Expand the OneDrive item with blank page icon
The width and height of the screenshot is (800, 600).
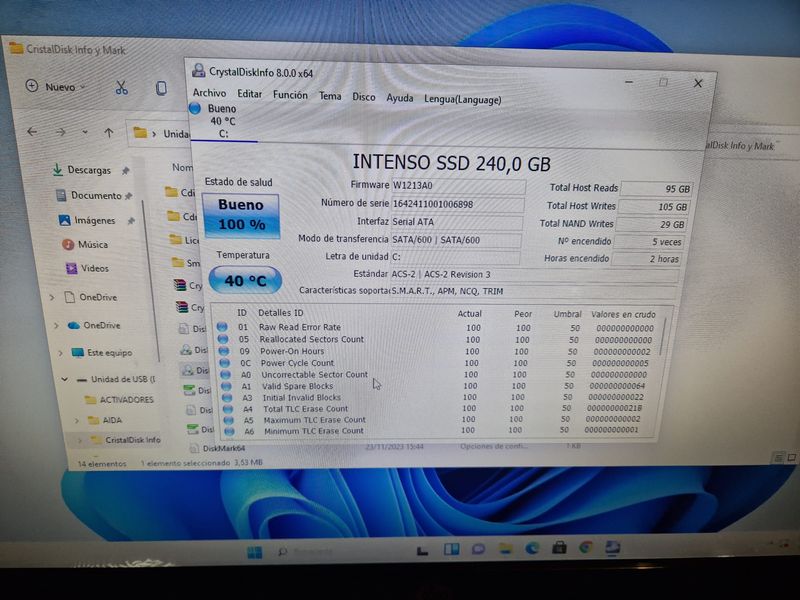point(52,297)
